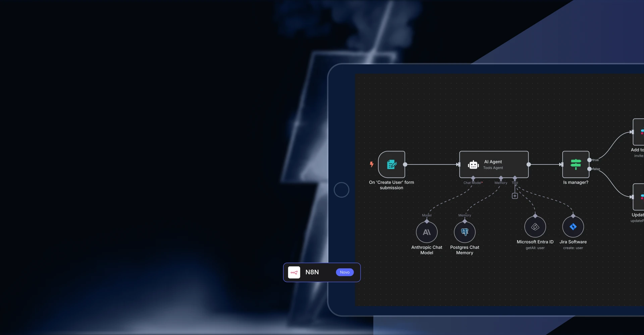Click the Chat Model connector on AI Agent
The height and width of the screenshot is (335, 644).
(x=473, y=178)
